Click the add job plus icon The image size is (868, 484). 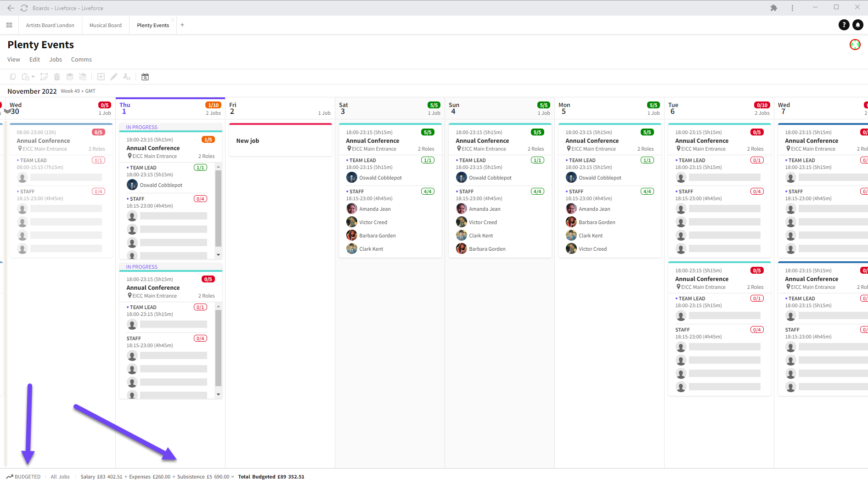click(x=101, y=77)
